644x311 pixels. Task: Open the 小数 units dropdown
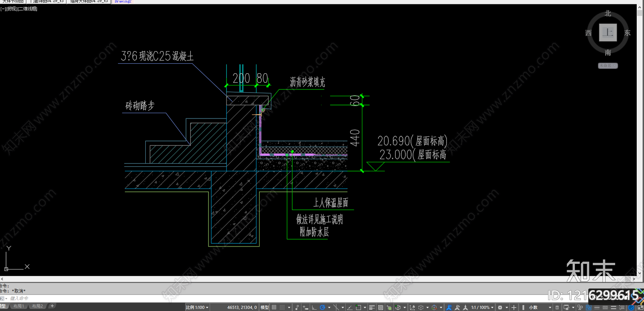point(539,307)
